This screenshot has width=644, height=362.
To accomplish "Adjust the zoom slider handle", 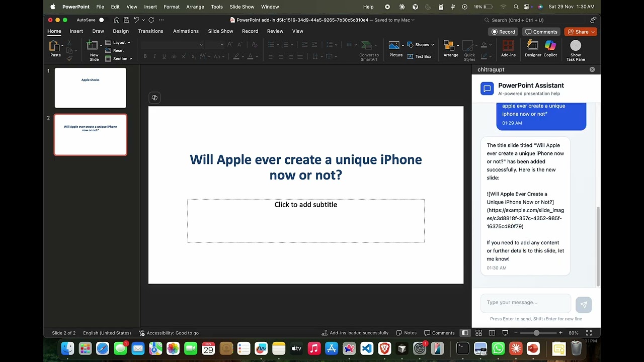I will coord(536,333).
